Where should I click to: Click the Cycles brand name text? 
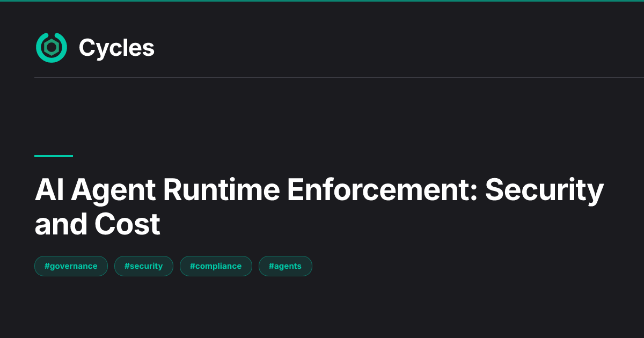coord(116,48)
